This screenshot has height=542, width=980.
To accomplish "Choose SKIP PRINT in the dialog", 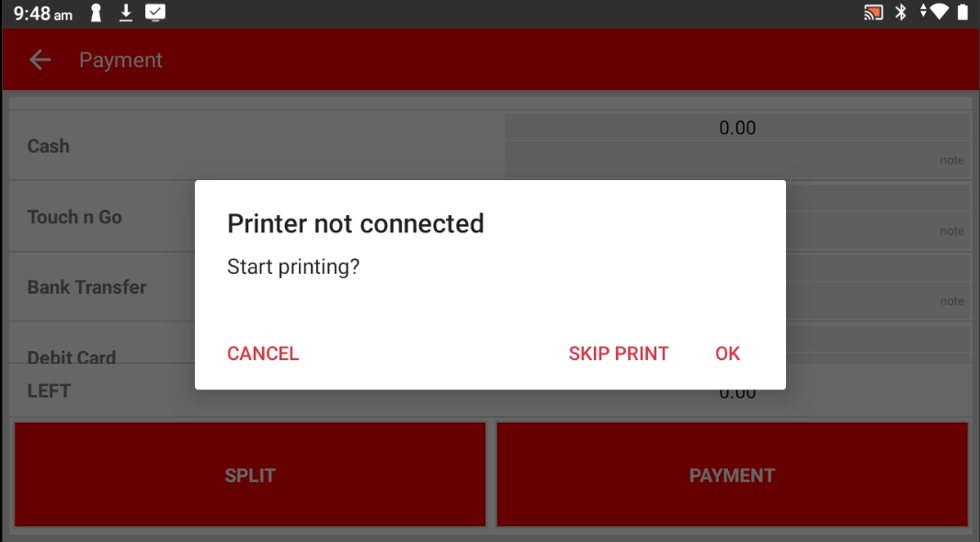I will [619, 354].
